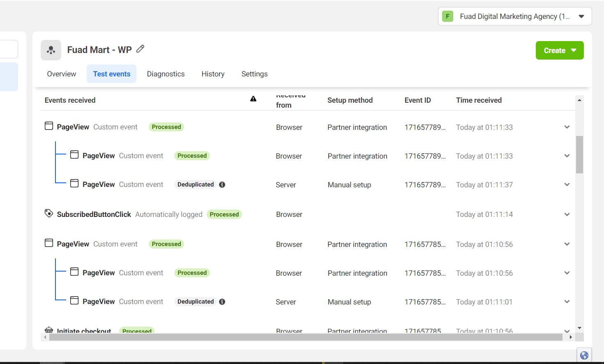Open the green Create dropdown button
This screenshot has height=364, width=604.
[560, 50]
